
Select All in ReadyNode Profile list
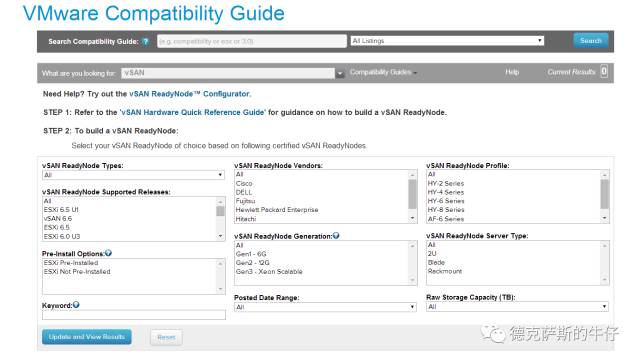pos(431,174)
